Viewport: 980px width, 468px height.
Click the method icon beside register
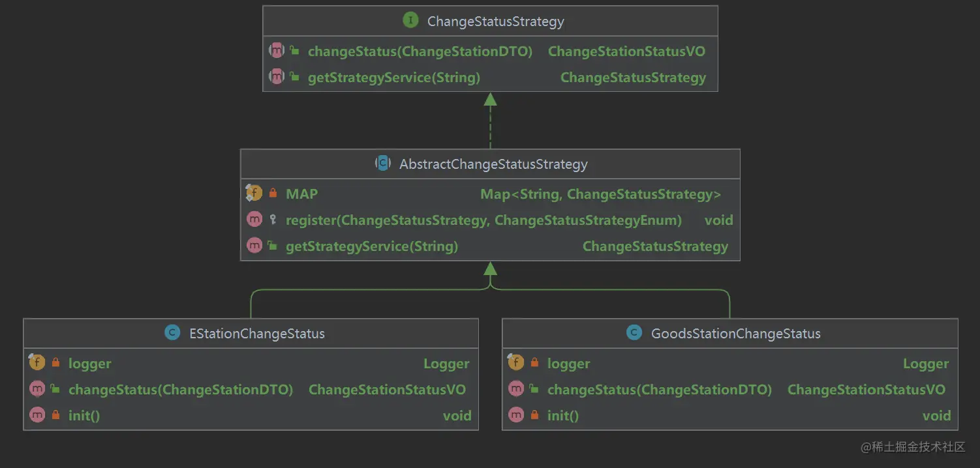click(x=254, y=220)
